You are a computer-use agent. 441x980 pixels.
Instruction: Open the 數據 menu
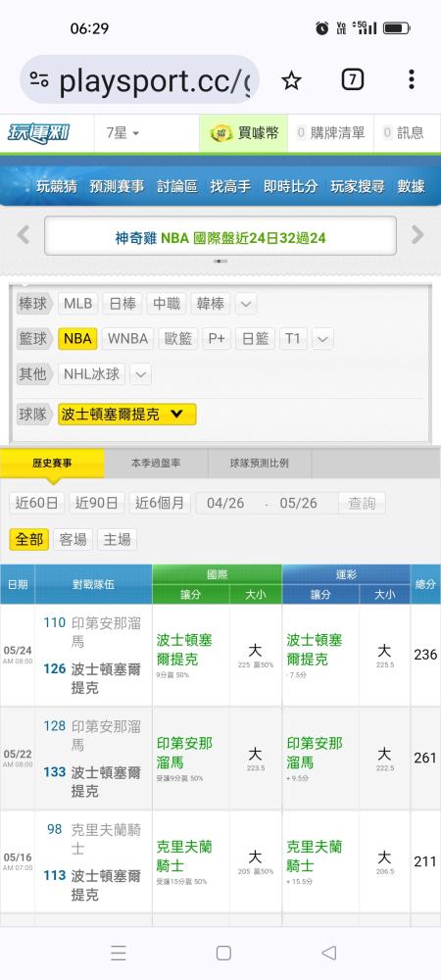coord(411,186)
